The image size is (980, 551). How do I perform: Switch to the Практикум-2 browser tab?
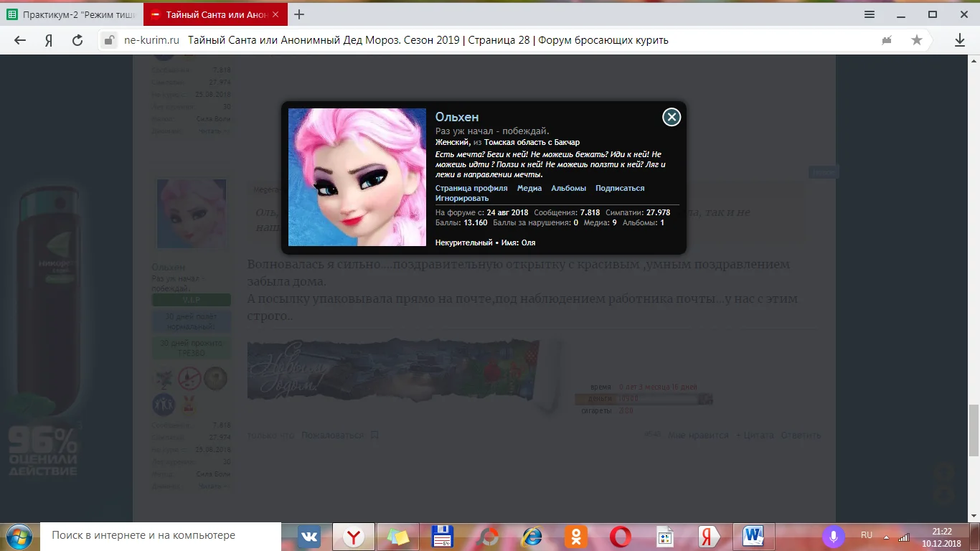point(72,14)
